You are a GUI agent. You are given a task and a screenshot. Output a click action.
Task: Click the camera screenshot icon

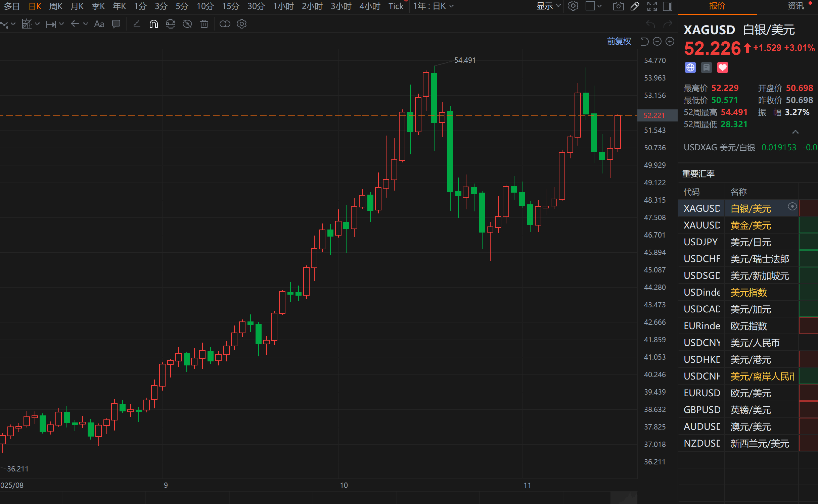tap(618, 6)
